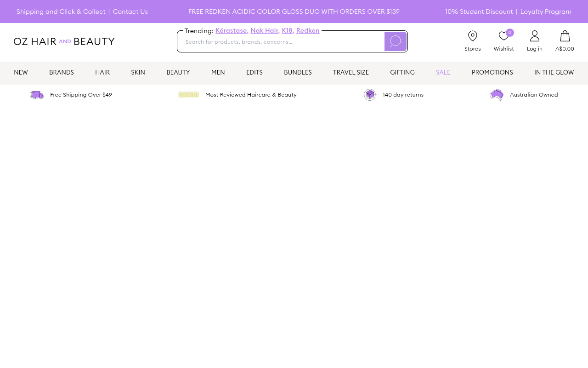The width and height of the screenshot is (588, 368).
Task: Open the GIFTING menu
Action: 402,73
